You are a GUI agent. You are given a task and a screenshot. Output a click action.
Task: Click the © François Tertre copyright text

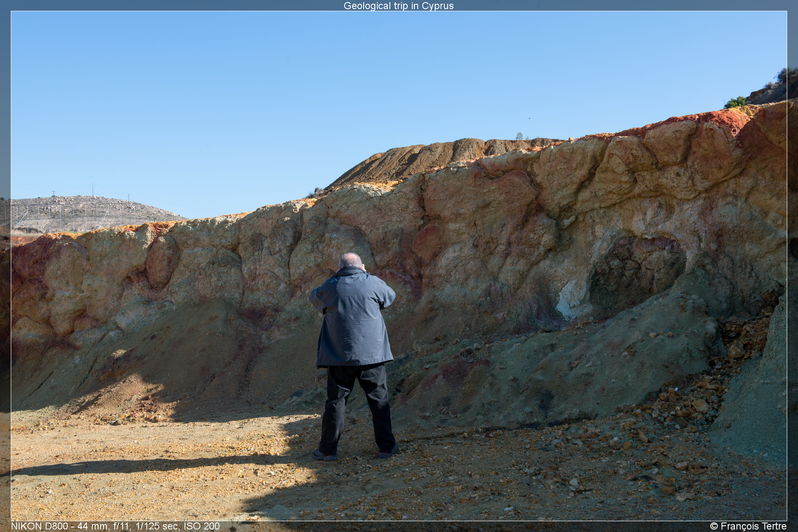click(x=748, y=526)
